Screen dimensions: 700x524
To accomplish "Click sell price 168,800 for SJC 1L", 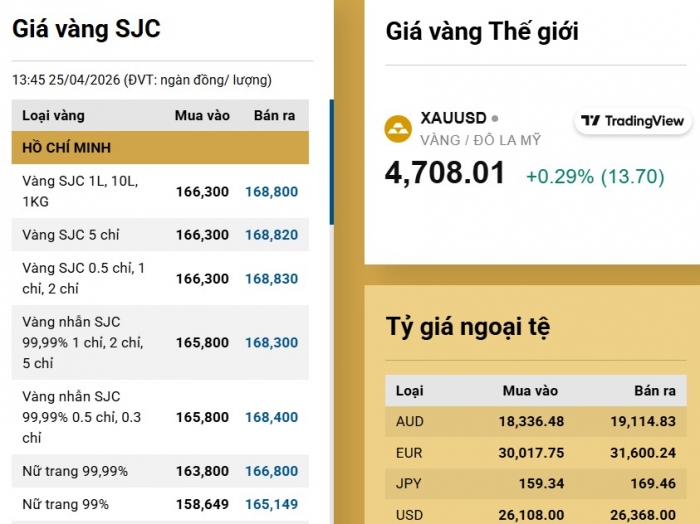I will point(271,191).
